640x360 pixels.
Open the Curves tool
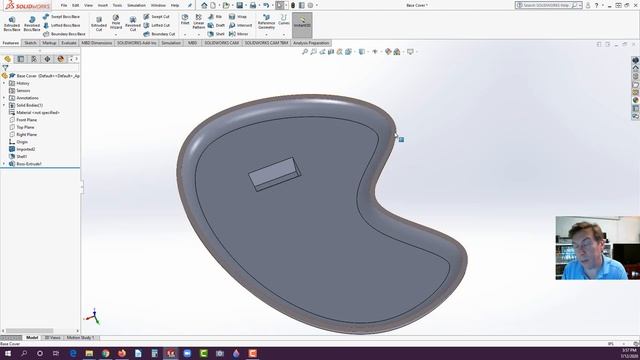(284, 20)
